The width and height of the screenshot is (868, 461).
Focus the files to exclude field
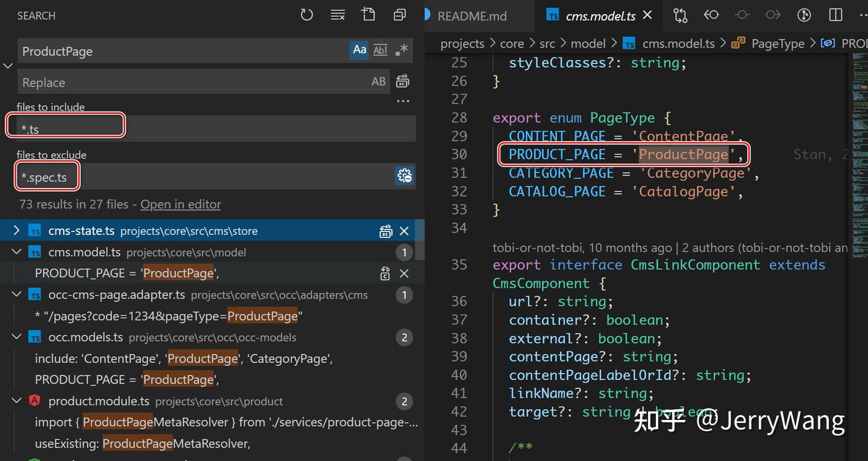(206, 176)
